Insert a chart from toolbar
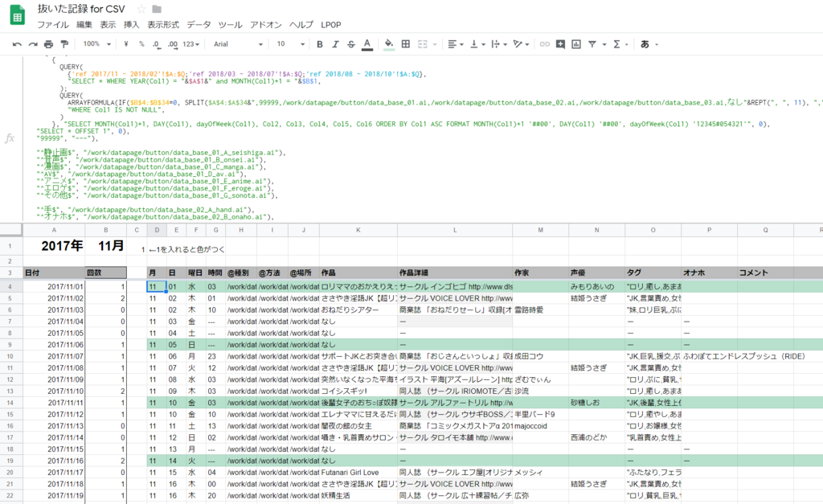 [576, 44]
